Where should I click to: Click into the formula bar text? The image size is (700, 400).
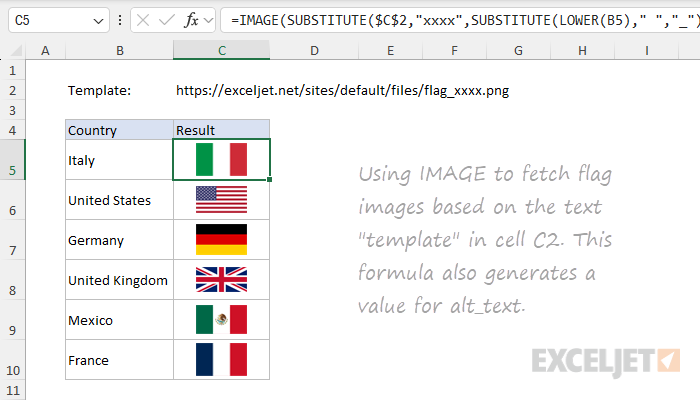click(x=460, y=20)
